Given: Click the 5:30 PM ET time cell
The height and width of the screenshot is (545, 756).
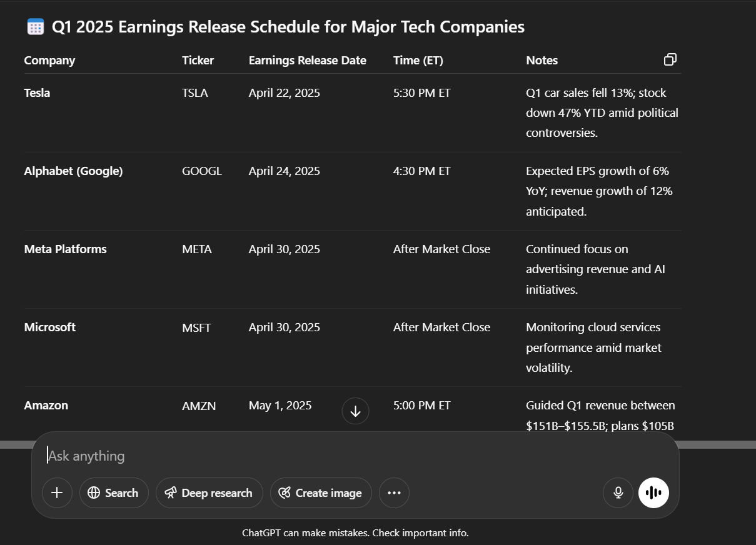Looking at the screenshot, I should [421, 93].
